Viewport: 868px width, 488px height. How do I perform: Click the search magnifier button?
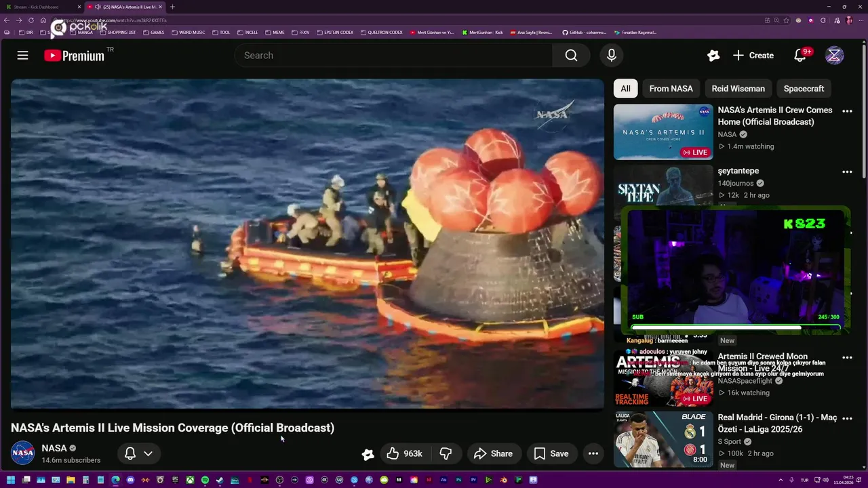[x=571, y=56]
